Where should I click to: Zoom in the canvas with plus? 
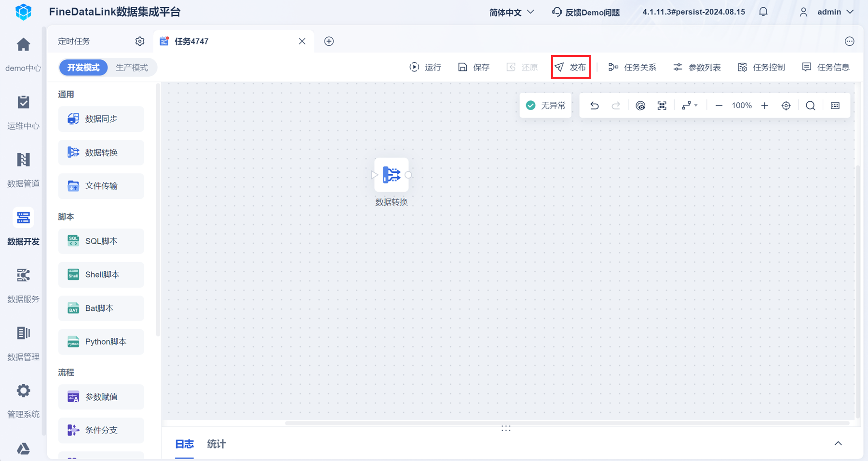(x=765, y=106)
